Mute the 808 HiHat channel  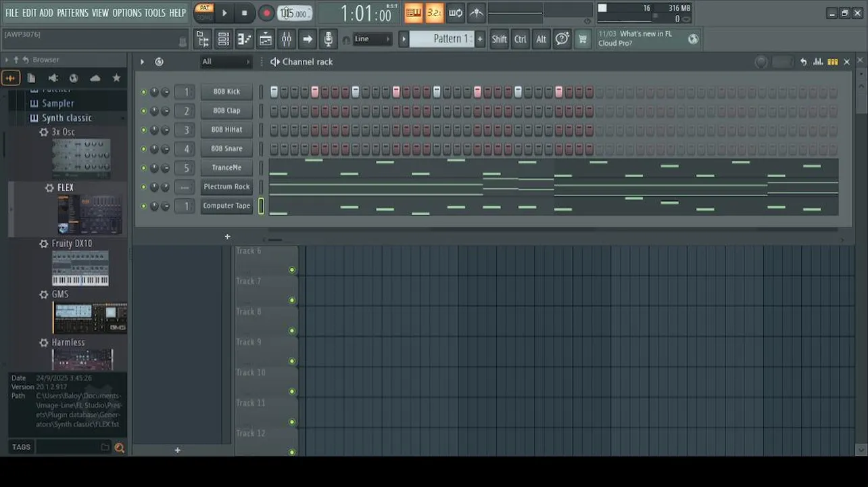143,129
